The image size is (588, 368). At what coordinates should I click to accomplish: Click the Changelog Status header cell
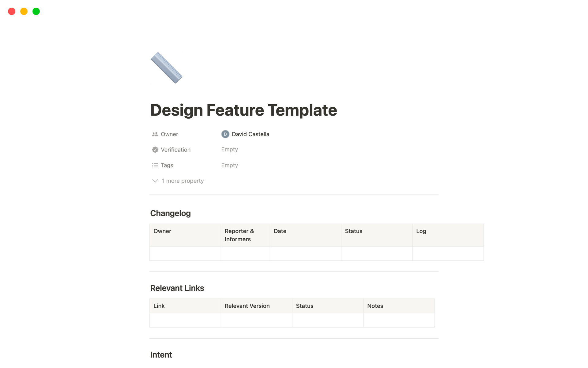tap(376, 235)
